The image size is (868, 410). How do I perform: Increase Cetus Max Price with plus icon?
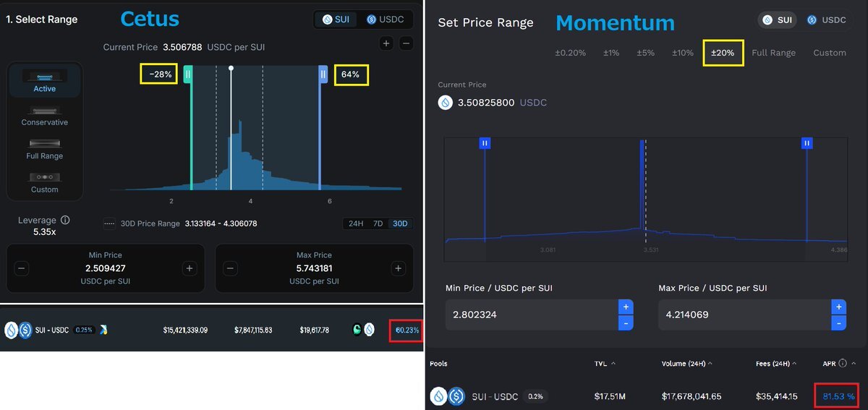point(398,268)
